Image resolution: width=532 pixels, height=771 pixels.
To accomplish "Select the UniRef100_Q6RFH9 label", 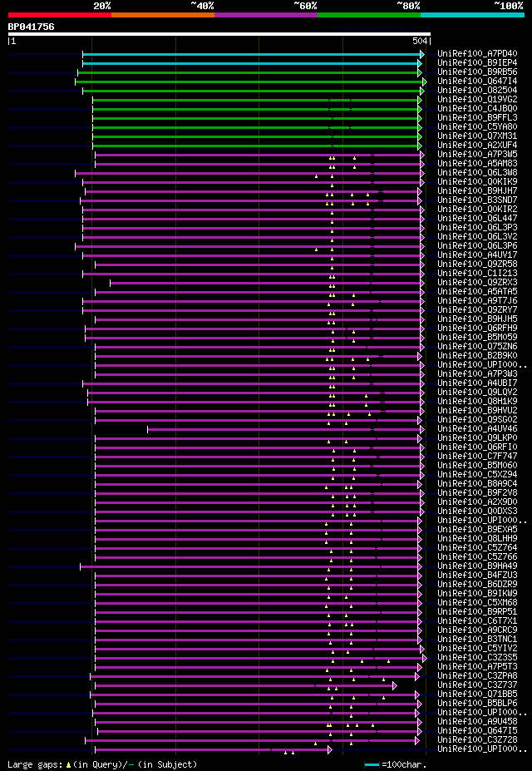I will tap(477, 329).
